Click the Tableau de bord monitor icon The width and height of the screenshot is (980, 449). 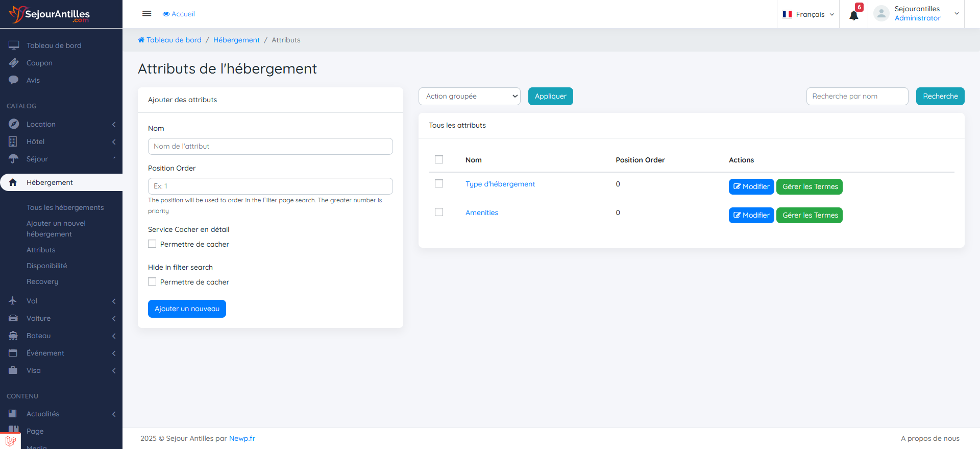(x=14, y=45)
